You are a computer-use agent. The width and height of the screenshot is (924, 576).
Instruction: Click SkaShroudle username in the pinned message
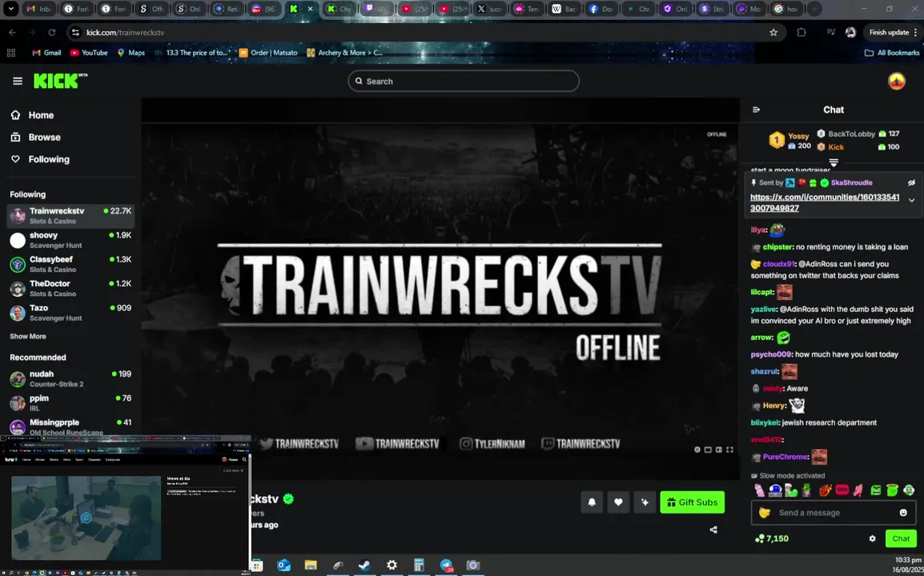click(x=851, y=182)
